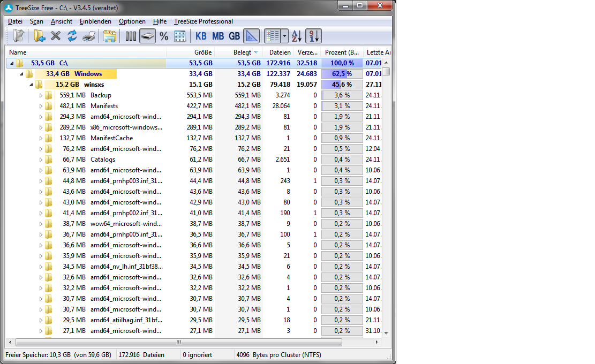Toggle automatic units triangle ruler icon
Screen dimensions: 595x364
[x=252, y=36]
